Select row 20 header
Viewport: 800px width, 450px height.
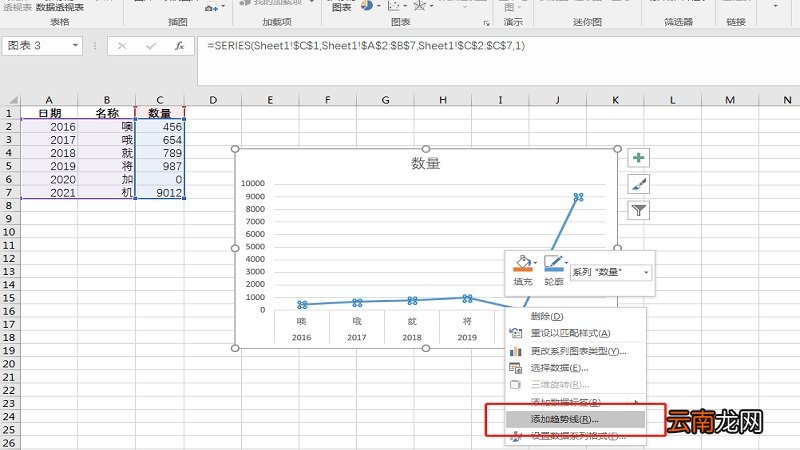[x=10, y=364]
